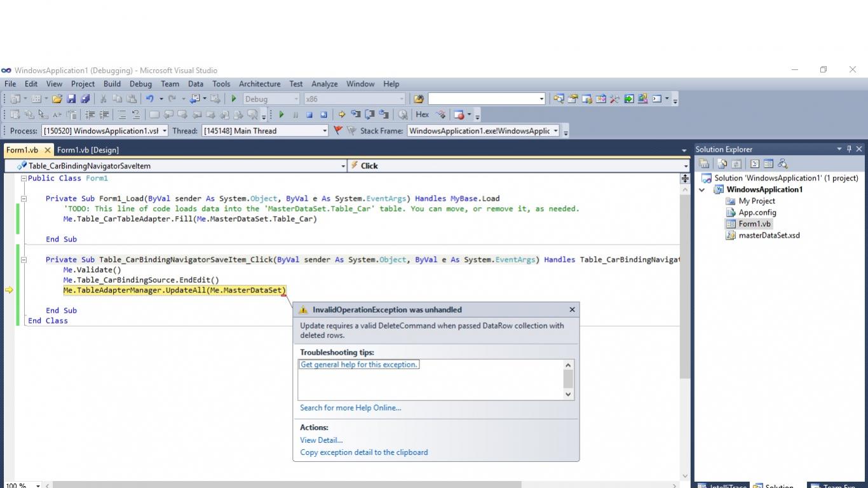Open the Debug menu
Image resolution: width=868 pixels, height=488 pixels.
pos(140,84)
